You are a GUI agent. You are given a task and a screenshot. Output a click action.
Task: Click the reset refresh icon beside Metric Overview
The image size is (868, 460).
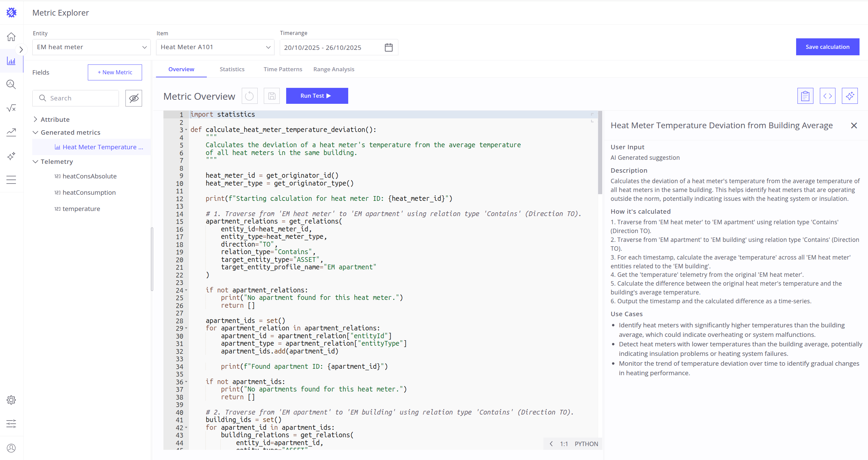[x=249, y=96]
